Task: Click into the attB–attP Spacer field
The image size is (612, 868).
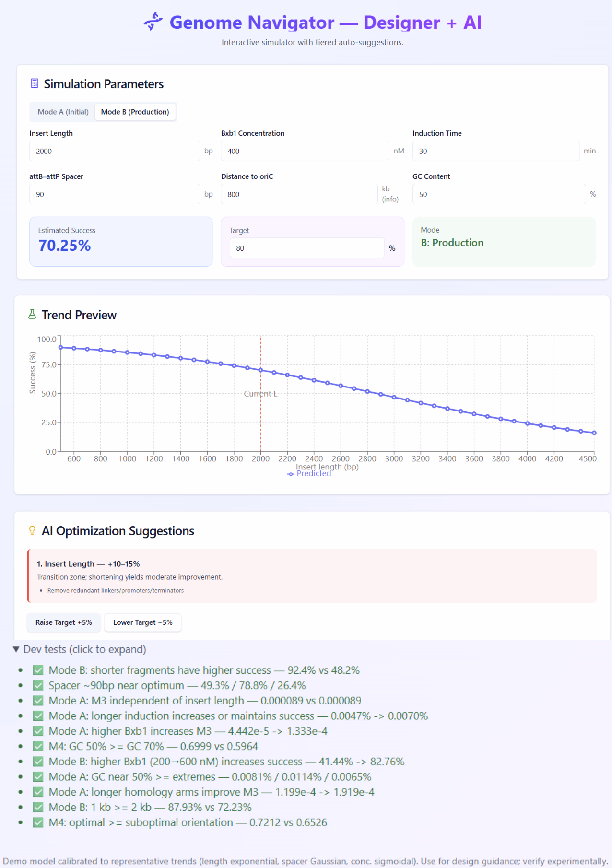Action: [x=114, y=194]
